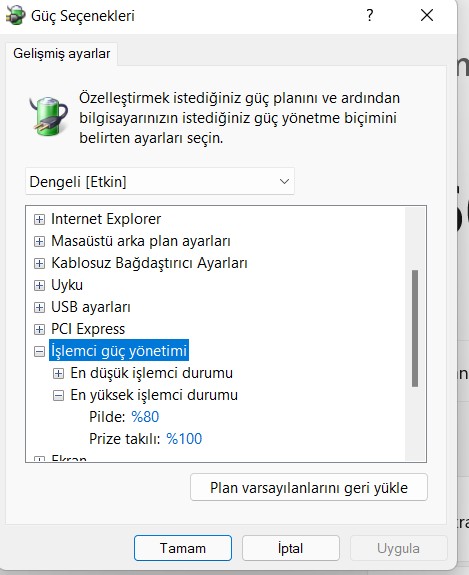
Task: Collapse En yüksek işlemci durumu
Action: coord(58,395)
